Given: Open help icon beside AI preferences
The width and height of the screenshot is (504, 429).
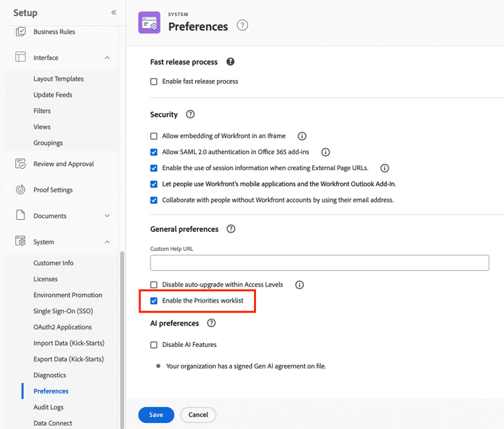Looking at the screenshot, I should click(x=211, y=323).
